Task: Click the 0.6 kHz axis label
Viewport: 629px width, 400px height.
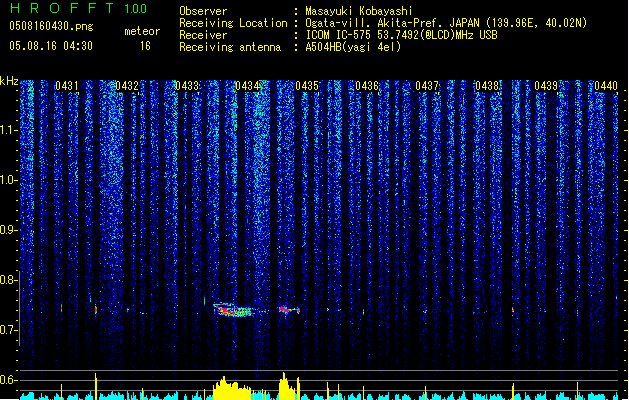Action: coord(8,380)
